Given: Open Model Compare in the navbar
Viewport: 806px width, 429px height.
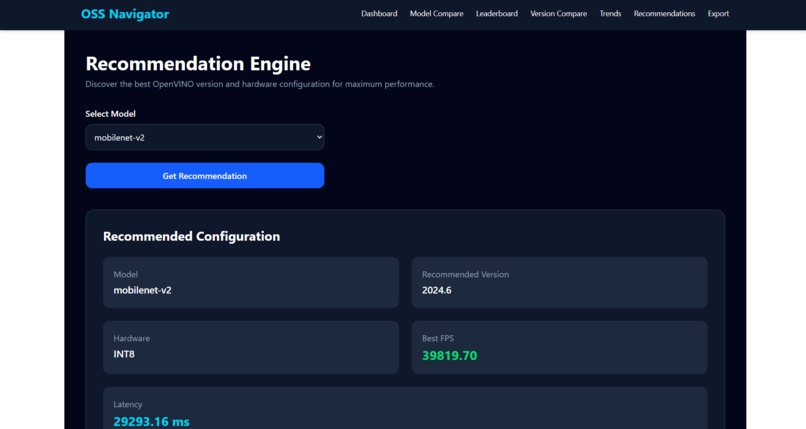Looking at the screenshot, I should (436, 14).
